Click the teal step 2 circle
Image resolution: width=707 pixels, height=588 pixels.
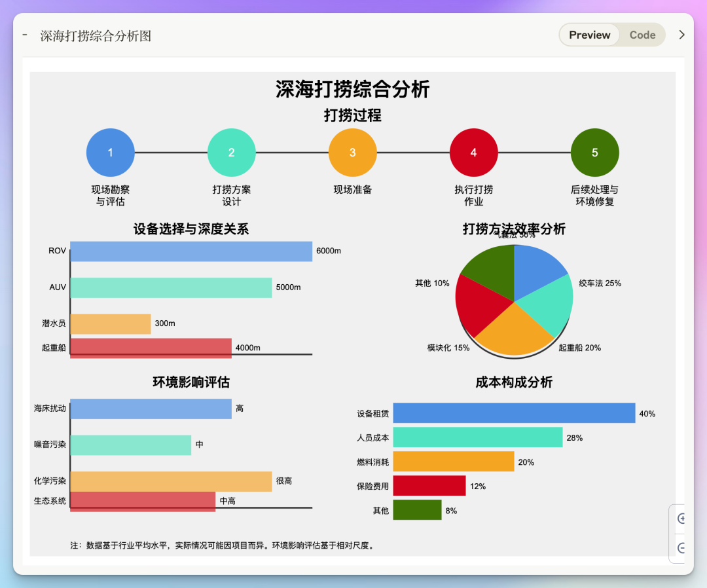(231, 153)
